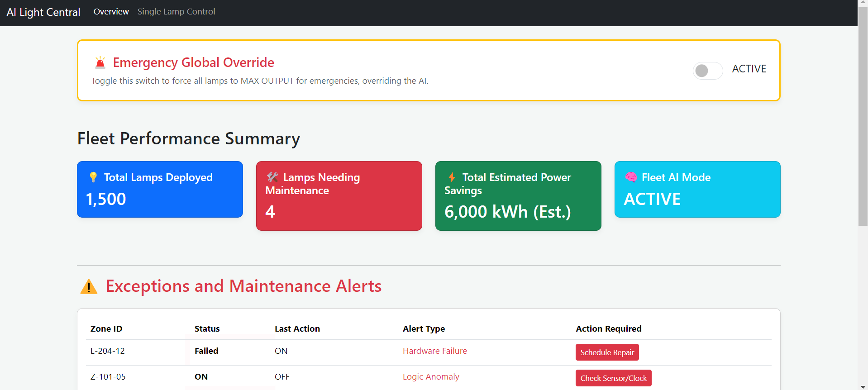Select the Fleet AI Mode card
The width and height of the screenshot is (868, 390).
pyautogui.click(x=697, y=190)
